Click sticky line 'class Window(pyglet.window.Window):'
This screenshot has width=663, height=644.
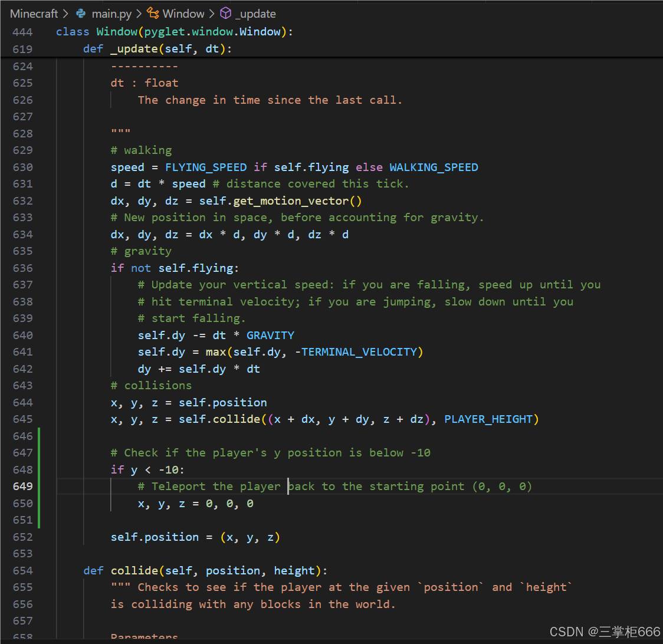[174, 32]
